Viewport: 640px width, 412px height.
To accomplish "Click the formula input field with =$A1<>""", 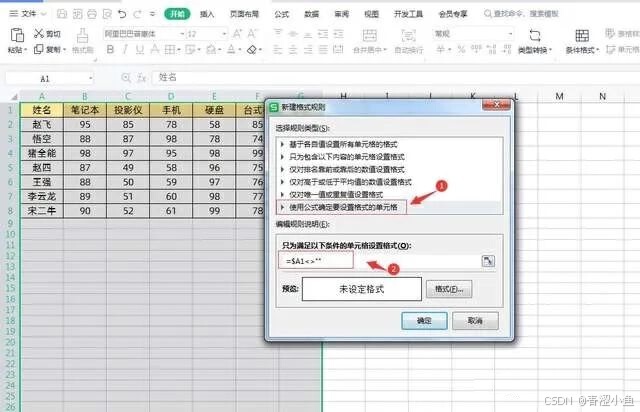I will click(x=380, y=261).
